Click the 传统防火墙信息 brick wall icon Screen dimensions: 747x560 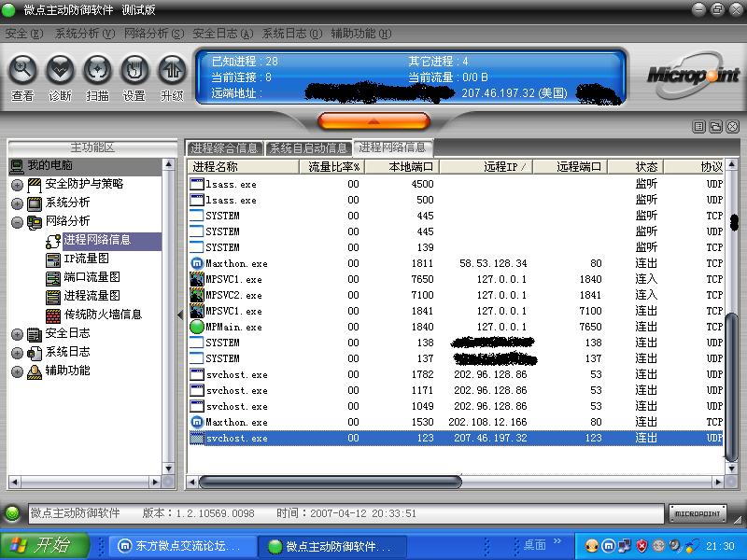(53, 315)
